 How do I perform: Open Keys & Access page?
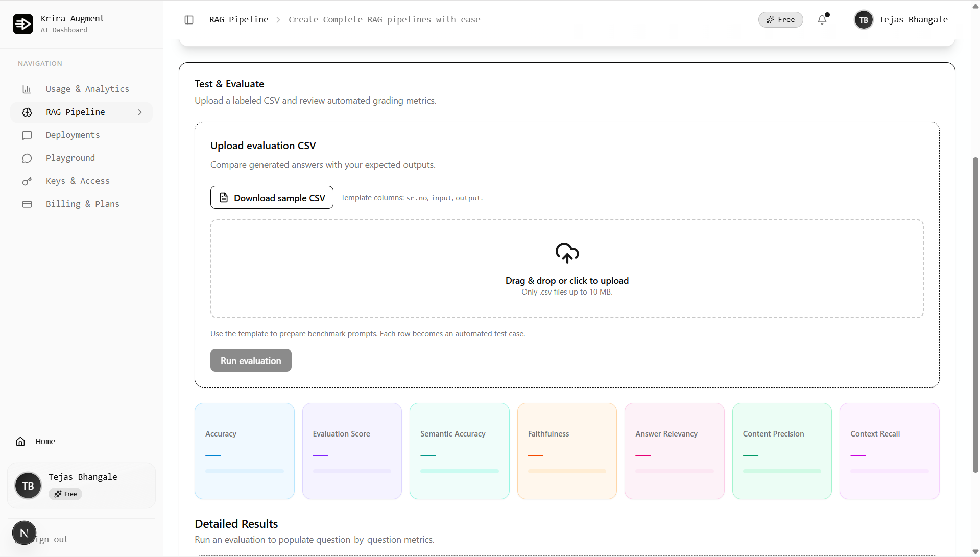(x=82, y=181)
